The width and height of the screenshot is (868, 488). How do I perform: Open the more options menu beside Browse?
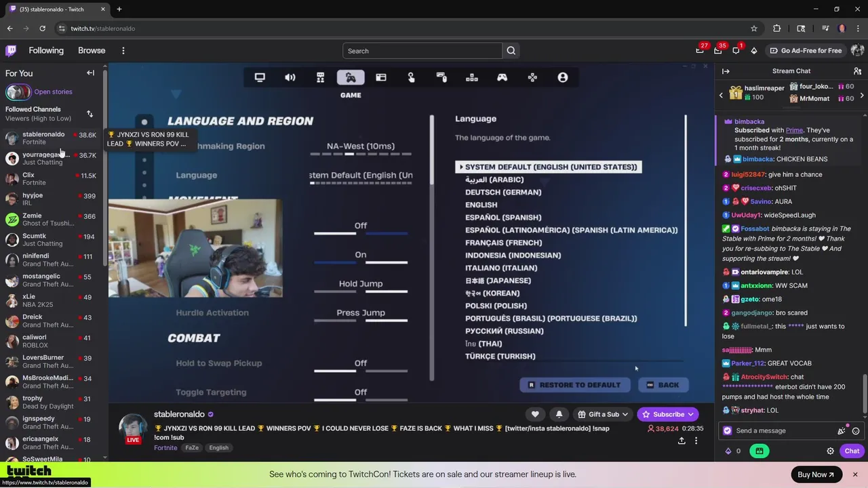(x=123, y=51)
